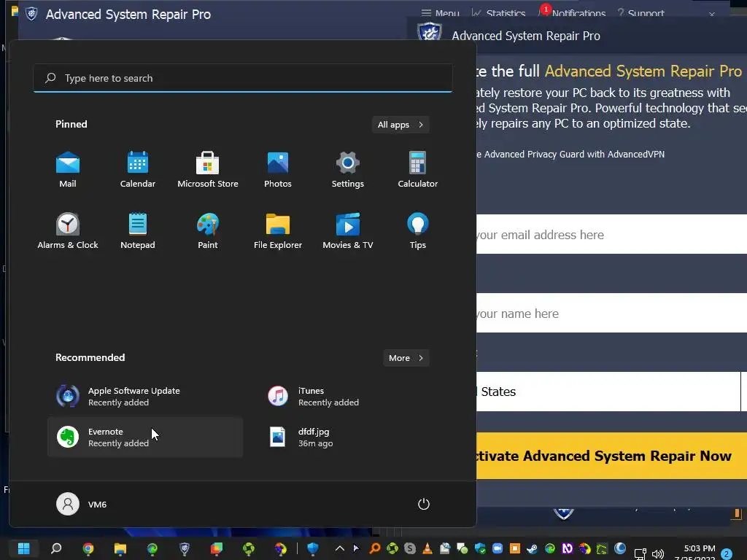747x560 pixels.
Task: Click the network icon in tray
Action: 640,554
